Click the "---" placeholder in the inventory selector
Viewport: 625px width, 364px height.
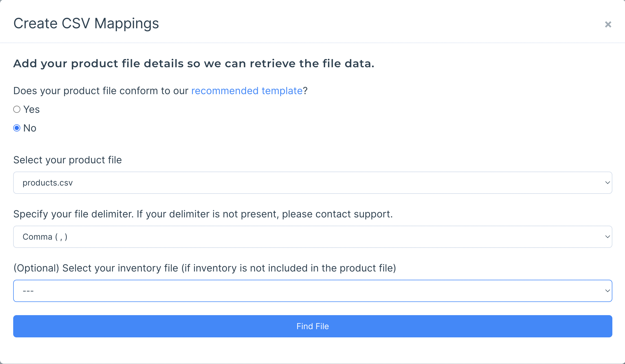pyautogui.click(x=28, y=291)
